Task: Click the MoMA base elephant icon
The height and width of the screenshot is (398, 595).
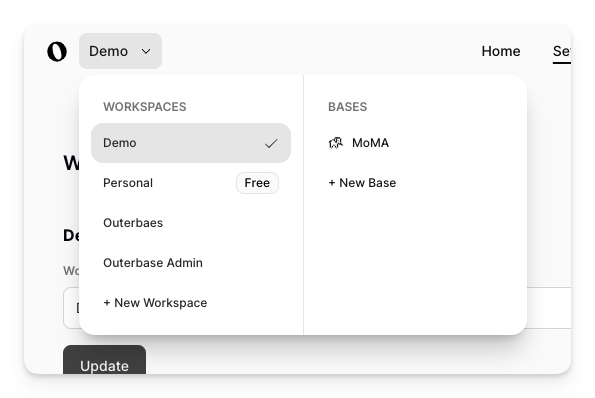Action: [x=335, y=143]
